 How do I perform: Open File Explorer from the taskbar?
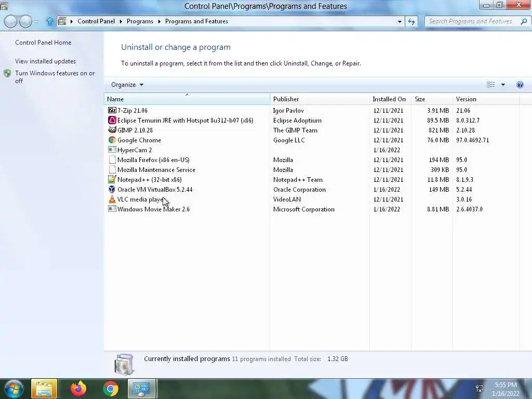click(44, 389)
